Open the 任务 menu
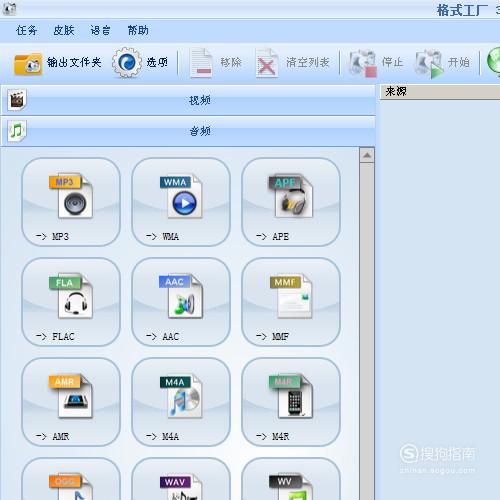This screenshot has width=500, height=500. tap(26, 31)
